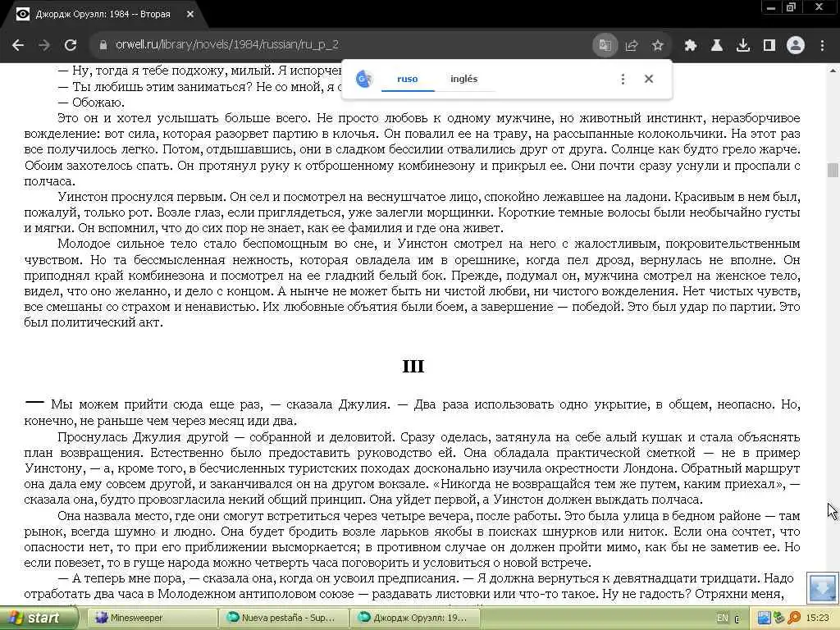Click the text 'был политический акт.'

coord(94,322)
